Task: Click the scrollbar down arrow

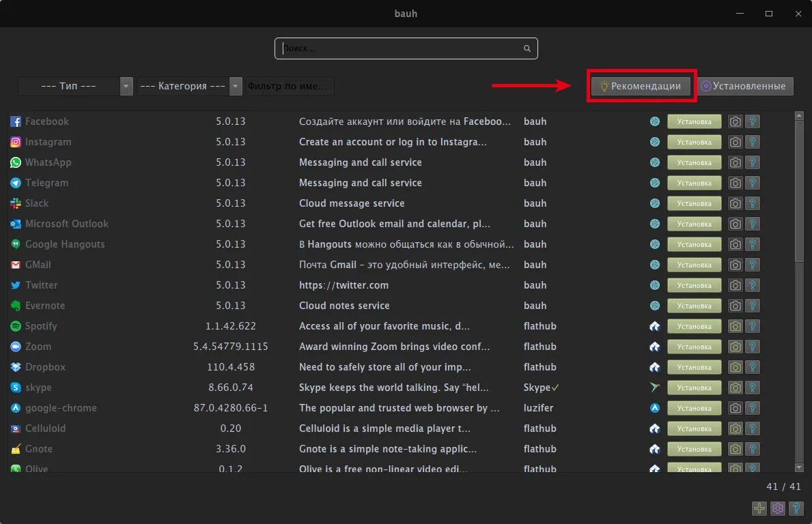Action: coord(799,467)
